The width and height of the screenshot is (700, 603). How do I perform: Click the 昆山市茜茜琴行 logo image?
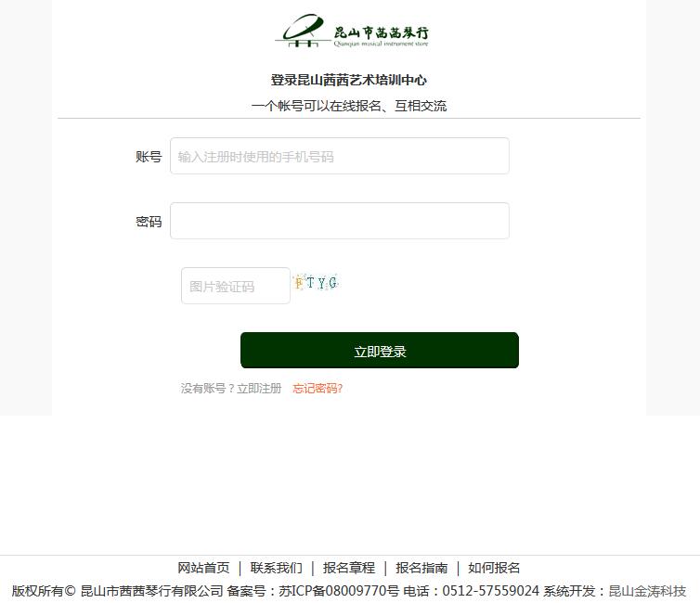coord(352,31)
